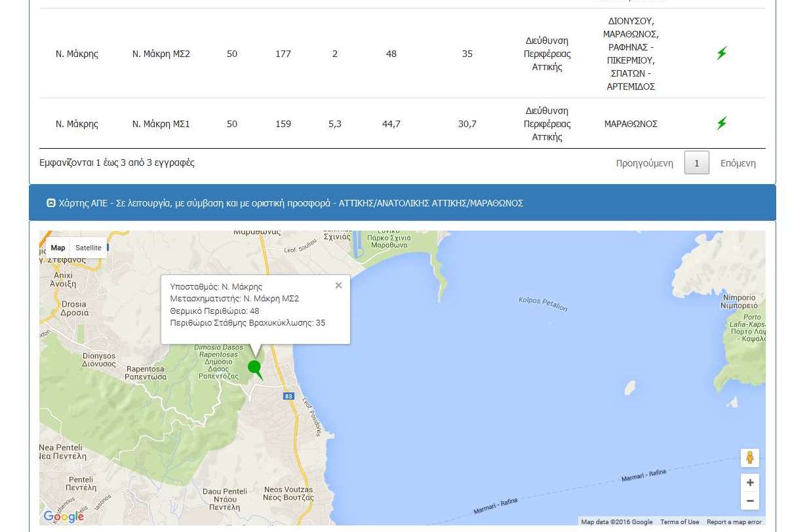Select page 1 in the pagination
Viewport: 809px width, 532px height.
pos(697,163)
